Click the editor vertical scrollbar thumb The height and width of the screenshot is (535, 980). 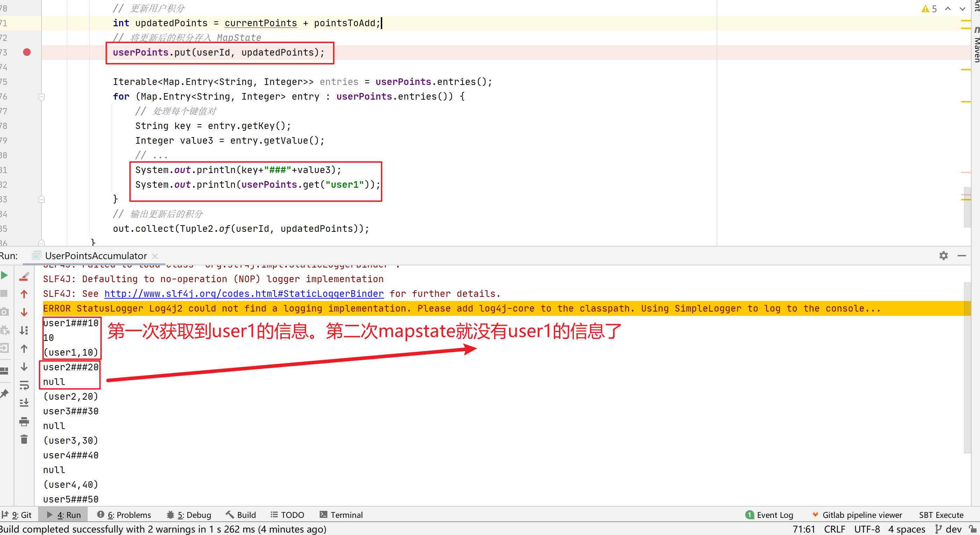pyautogui.click(x=967, y=207)
